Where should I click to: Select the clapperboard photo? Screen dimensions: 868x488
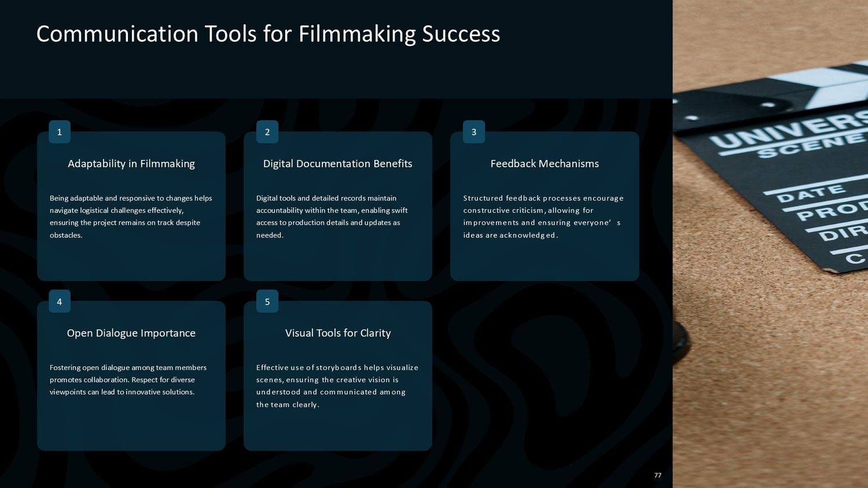tap(770, 244)
